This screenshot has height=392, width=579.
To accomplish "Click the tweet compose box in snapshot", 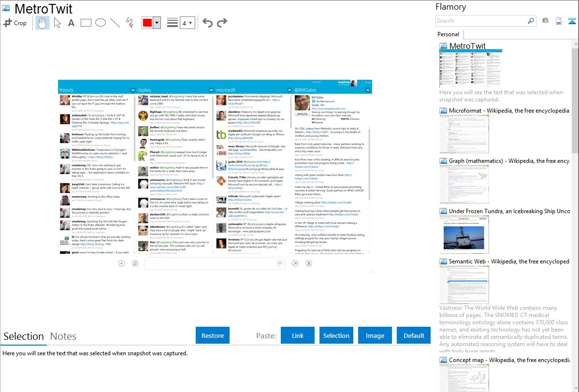I will [215, 263].
